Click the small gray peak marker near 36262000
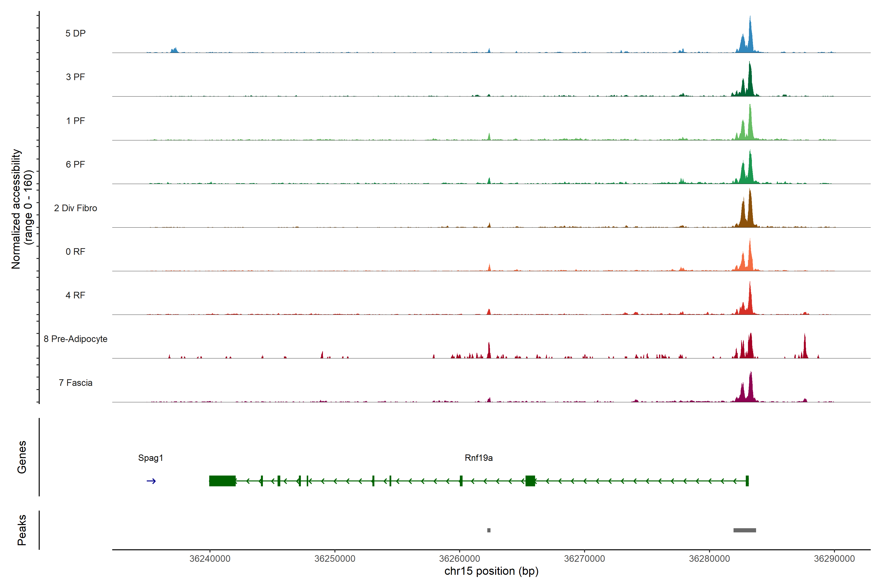The height and width of the screenshot is (588, 882). [489, 530]
